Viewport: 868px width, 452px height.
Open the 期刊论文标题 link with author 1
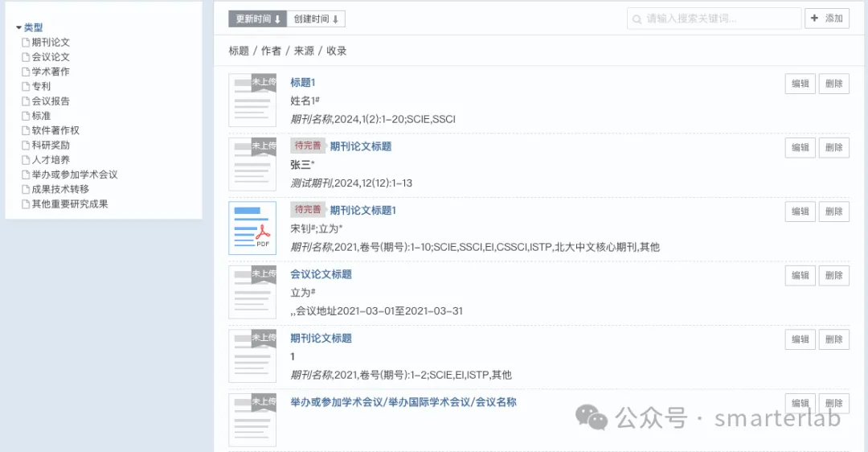point(321,338)
